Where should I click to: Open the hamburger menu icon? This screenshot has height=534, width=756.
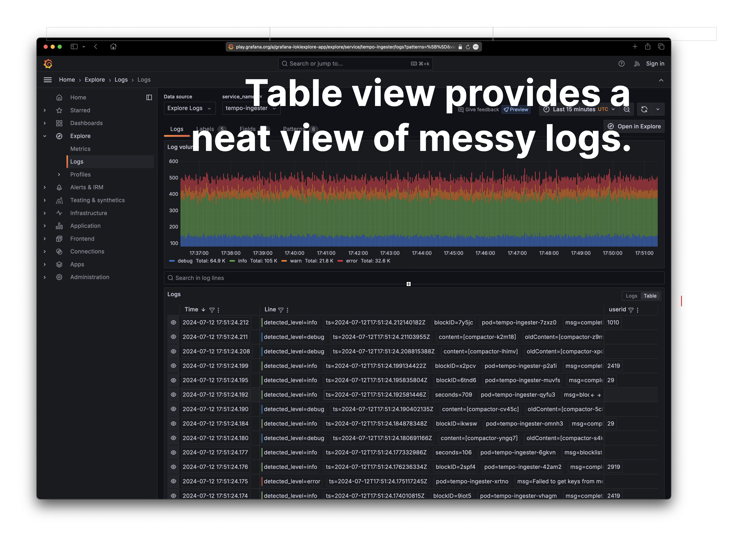tap(48, 80)
